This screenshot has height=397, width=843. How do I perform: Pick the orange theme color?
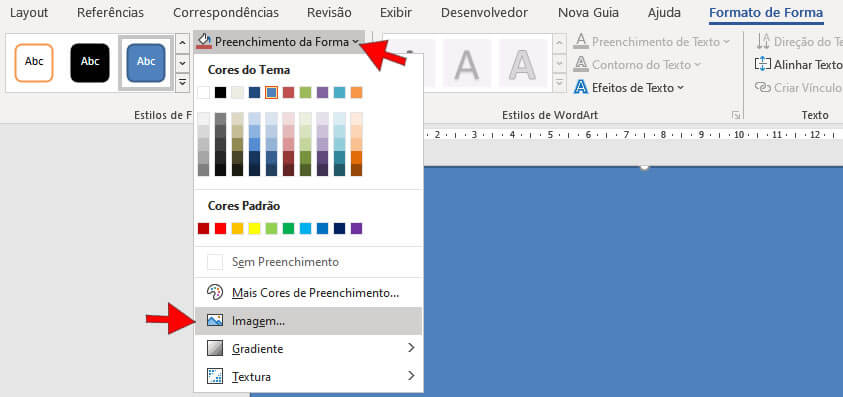pyautogui.click(x=356, y=93)
